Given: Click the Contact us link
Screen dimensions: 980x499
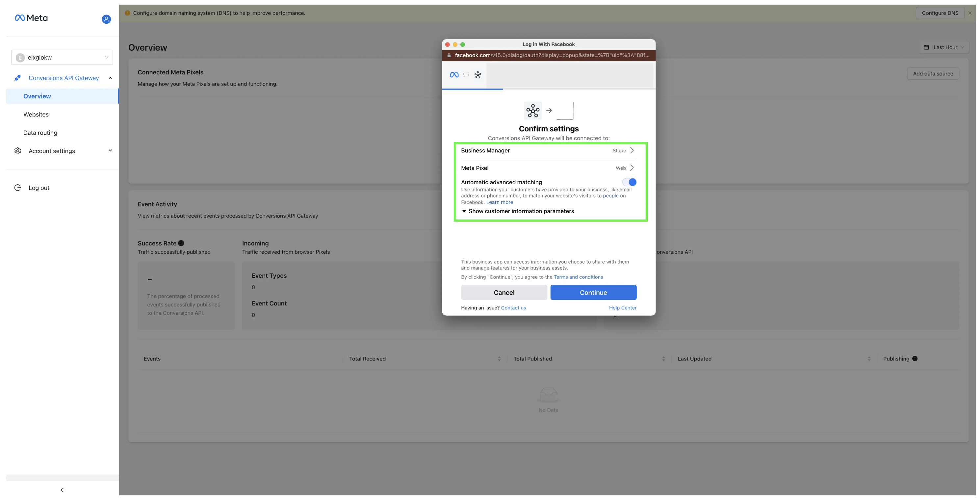Looking at the screenshot, I should coord(513,308).
